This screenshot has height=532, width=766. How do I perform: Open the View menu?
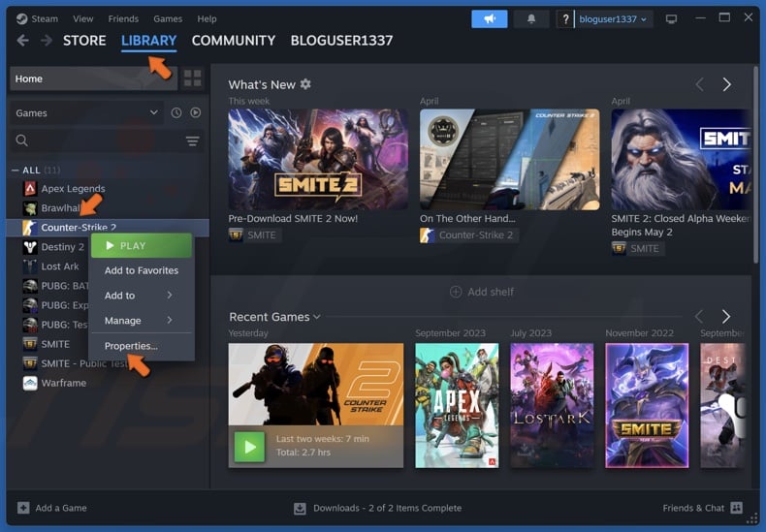pyautogui.click(x=83, y=19)
